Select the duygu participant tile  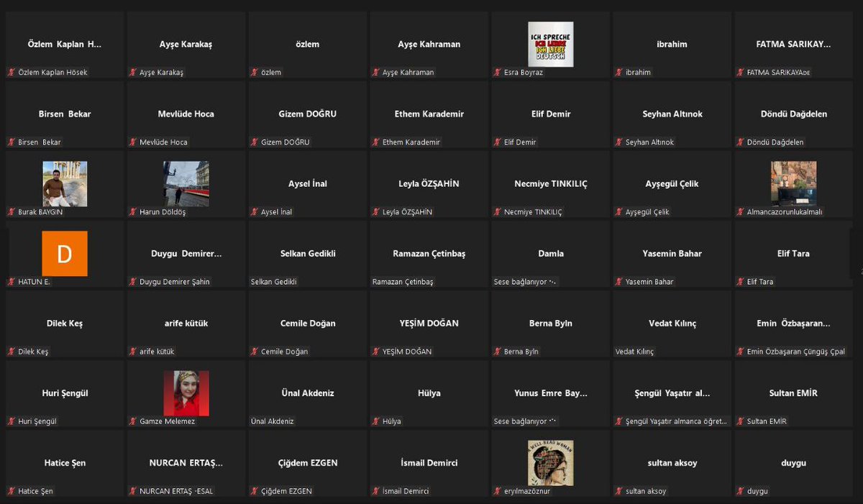pos(794,463)
